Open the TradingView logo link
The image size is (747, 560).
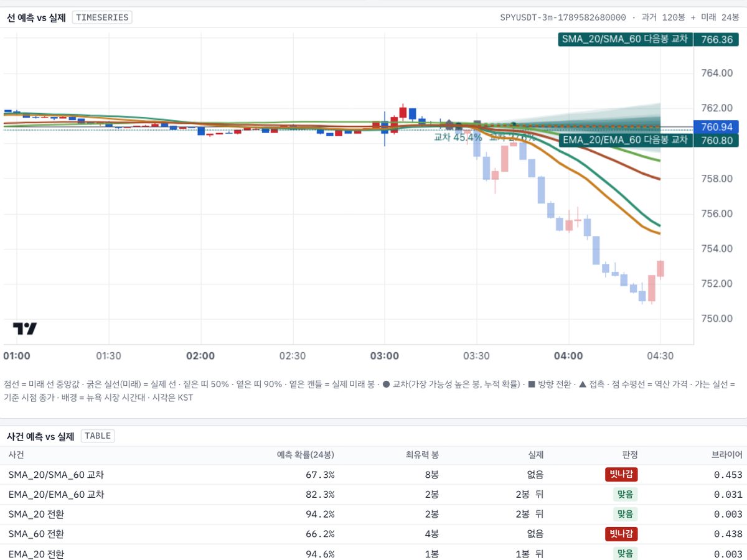[25, 329]
